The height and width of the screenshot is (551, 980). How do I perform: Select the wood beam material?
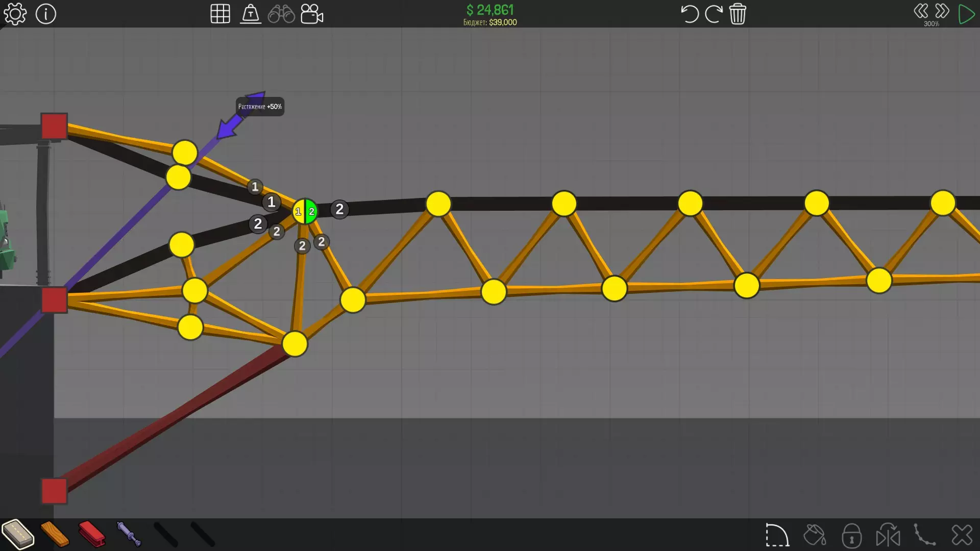tap(55, 534)
